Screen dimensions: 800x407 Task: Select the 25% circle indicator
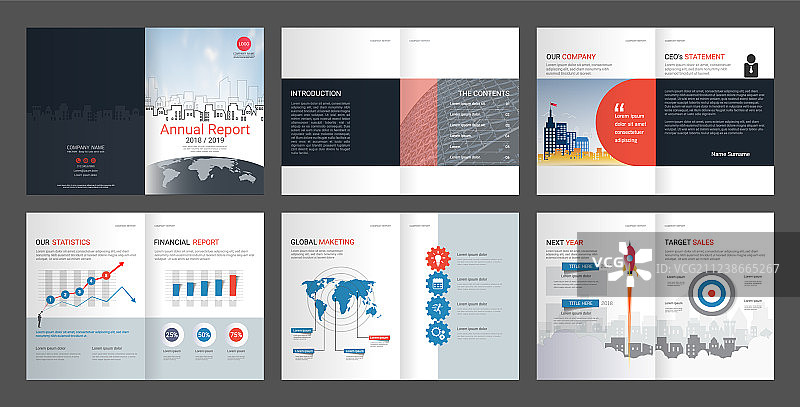coord(172,334)
